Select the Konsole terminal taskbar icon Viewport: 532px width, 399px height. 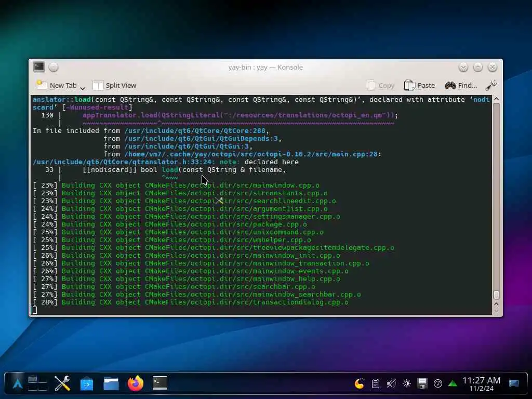tap(160, 383)
